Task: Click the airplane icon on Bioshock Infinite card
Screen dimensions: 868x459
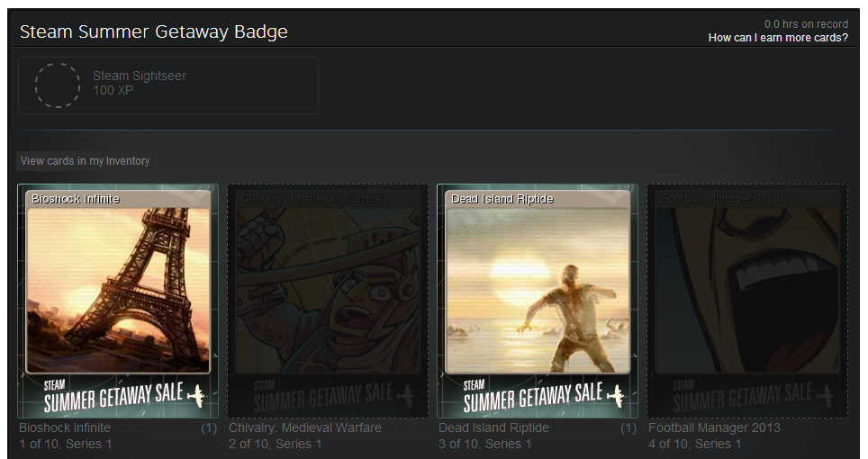Action: [196, 395]
